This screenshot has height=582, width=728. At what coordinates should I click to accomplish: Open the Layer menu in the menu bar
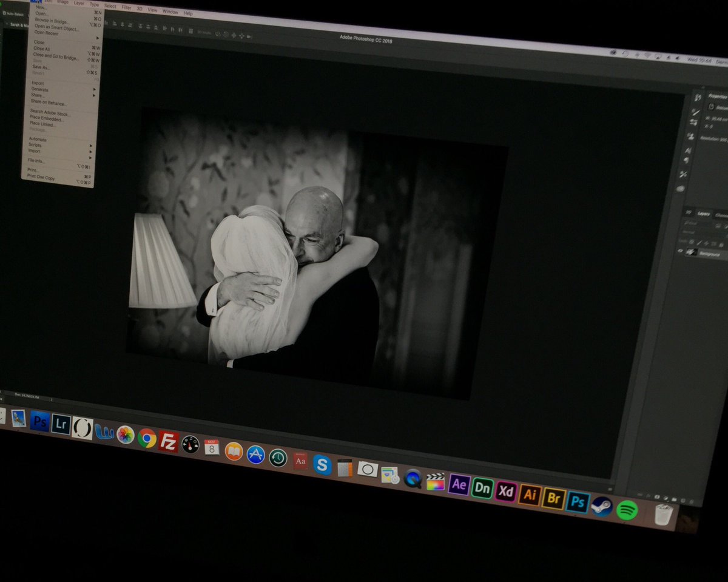click(79, 3)
